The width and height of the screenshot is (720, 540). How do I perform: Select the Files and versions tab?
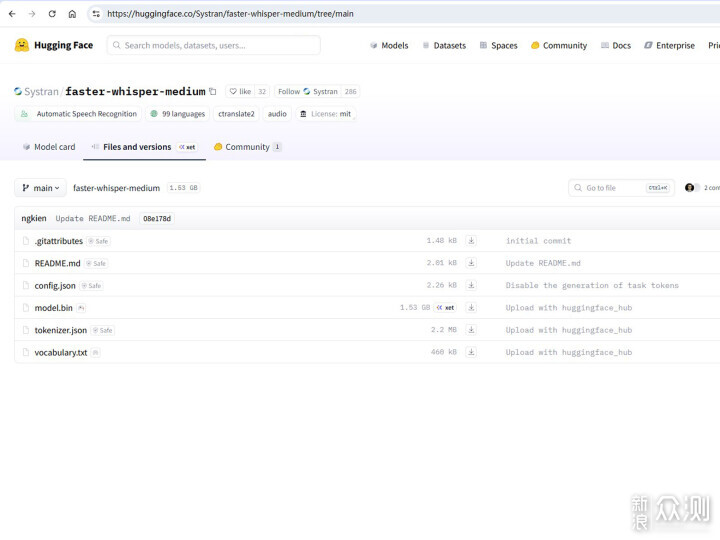tap(144, 147)
